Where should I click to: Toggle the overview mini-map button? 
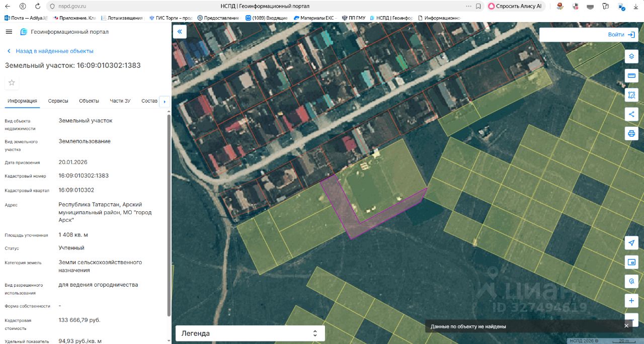click(631, 262)
